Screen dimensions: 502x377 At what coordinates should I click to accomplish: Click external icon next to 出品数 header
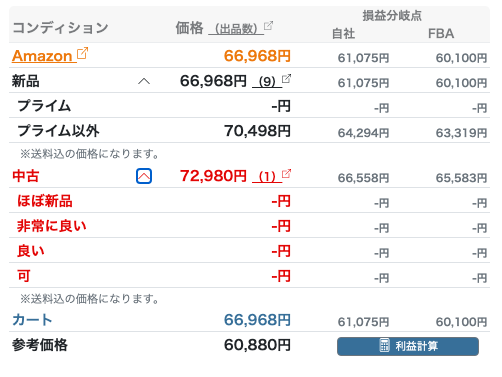pyautogui.click(x=268, y=26)
